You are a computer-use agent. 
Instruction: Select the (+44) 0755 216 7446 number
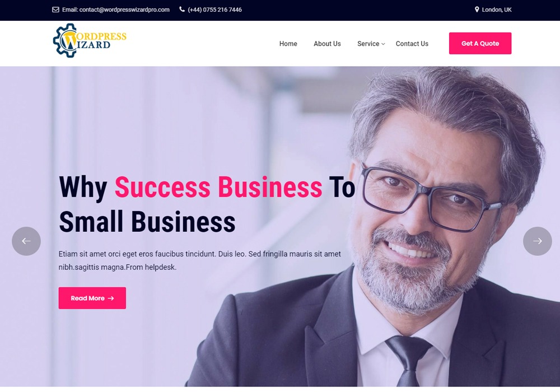(214, 10)
